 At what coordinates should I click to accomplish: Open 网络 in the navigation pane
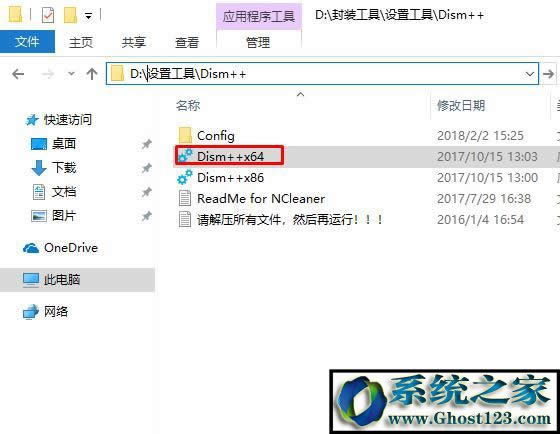(x=56, y=311)
